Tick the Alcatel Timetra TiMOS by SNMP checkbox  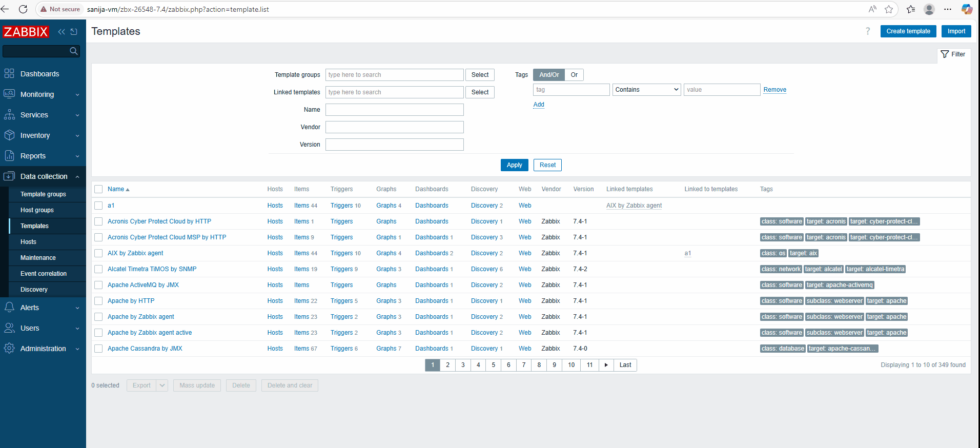[98, 269]
